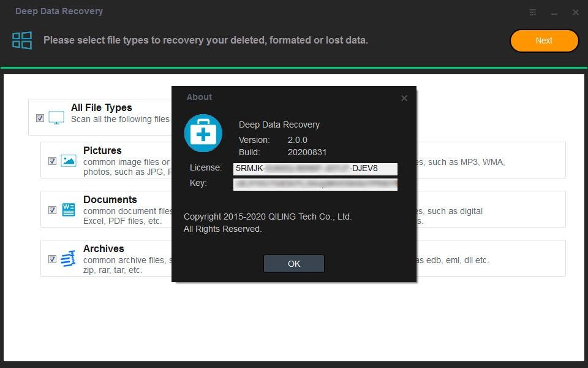The width and height of the screenshot is (588, 368).
Task: Click the file types grid icon in header
Action: [22, 40]
